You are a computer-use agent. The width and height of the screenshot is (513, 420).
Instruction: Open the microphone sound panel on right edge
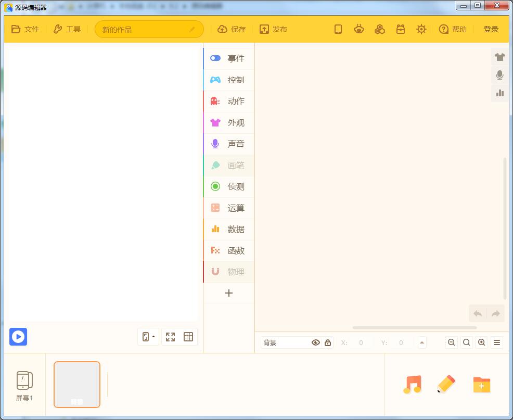499,75
